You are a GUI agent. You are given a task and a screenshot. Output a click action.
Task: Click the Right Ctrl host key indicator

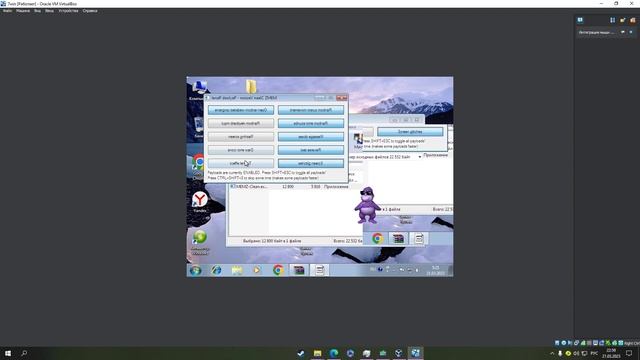(x=631, y=343)
